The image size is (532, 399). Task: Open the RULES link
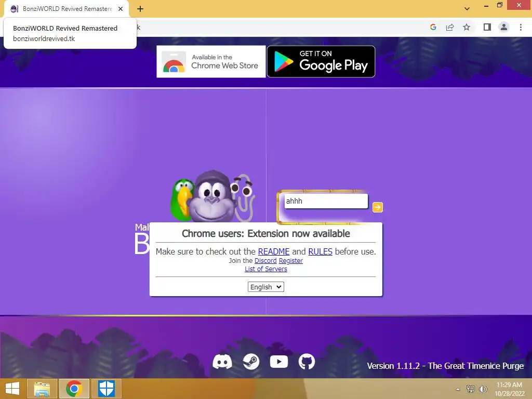(x=320, y=252)
